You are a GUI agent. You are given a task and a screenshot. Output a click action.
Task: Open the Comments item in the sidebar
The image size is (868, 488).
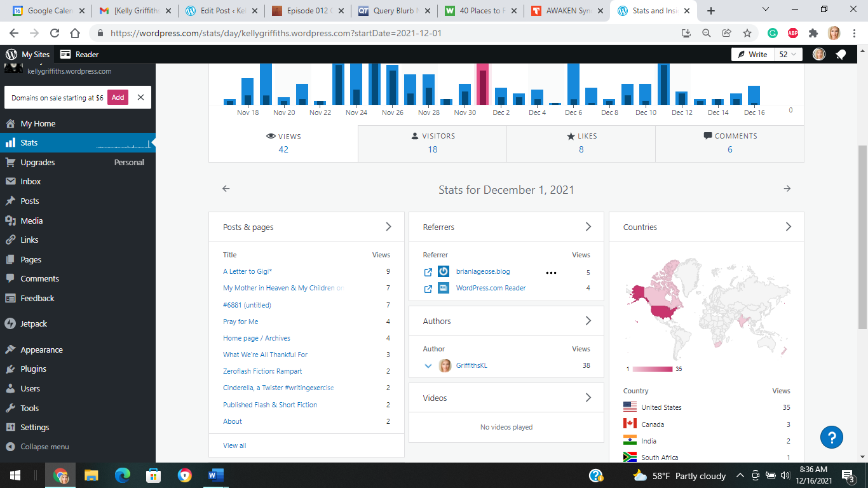[39, 278]
